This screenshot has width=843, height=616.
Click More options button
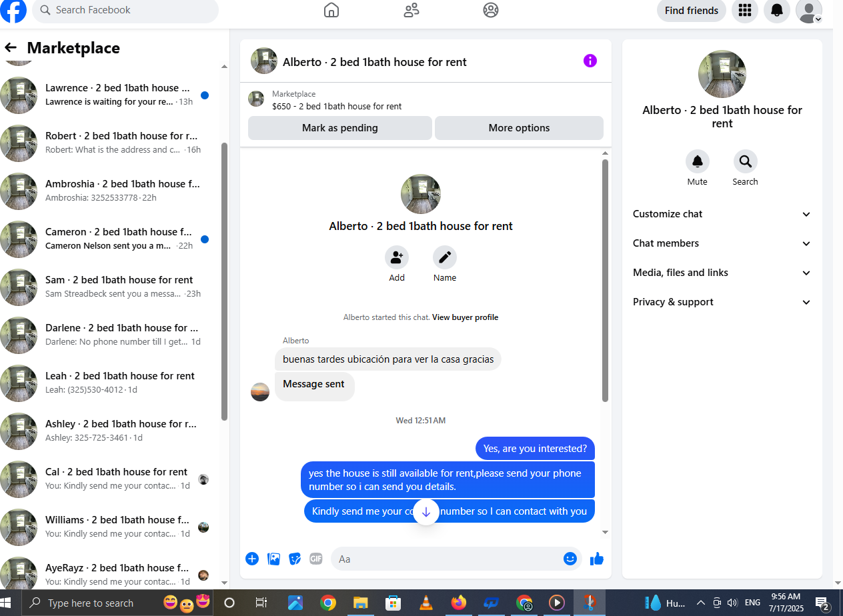pyautogui.click(x=519, y=128)
